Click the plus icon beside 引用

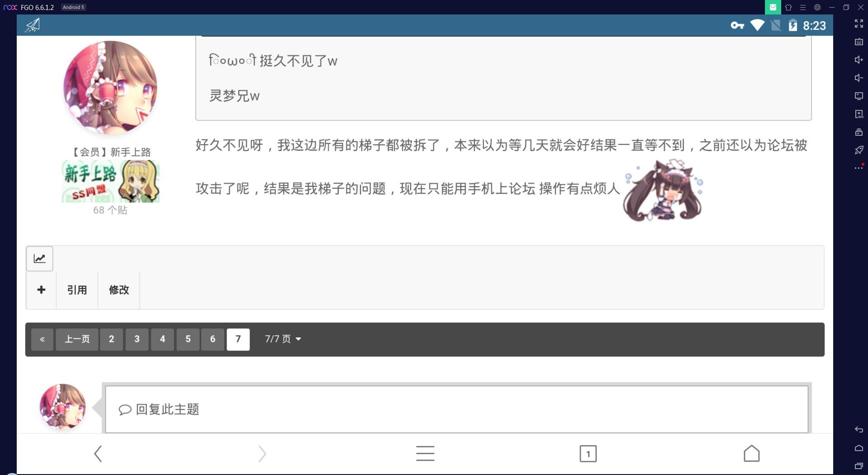(41, 290)
